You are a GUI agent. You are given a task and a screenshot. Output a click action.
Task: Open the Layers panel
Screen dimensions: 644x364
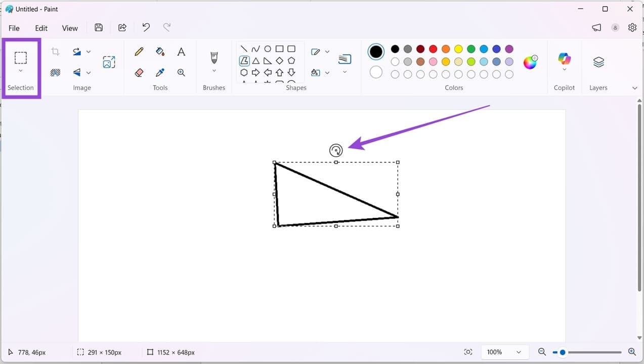click(598, 62)
